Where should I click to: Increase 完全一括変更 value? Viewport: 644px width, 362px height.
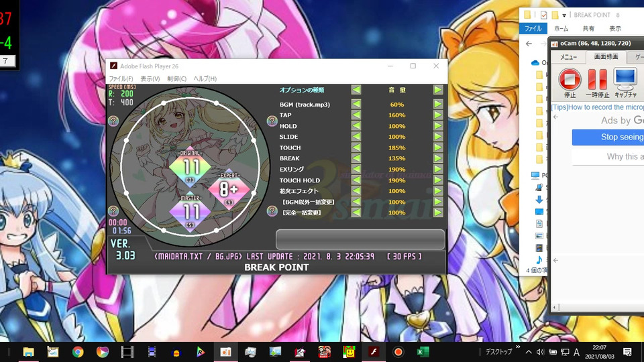(x=438, y=213)
